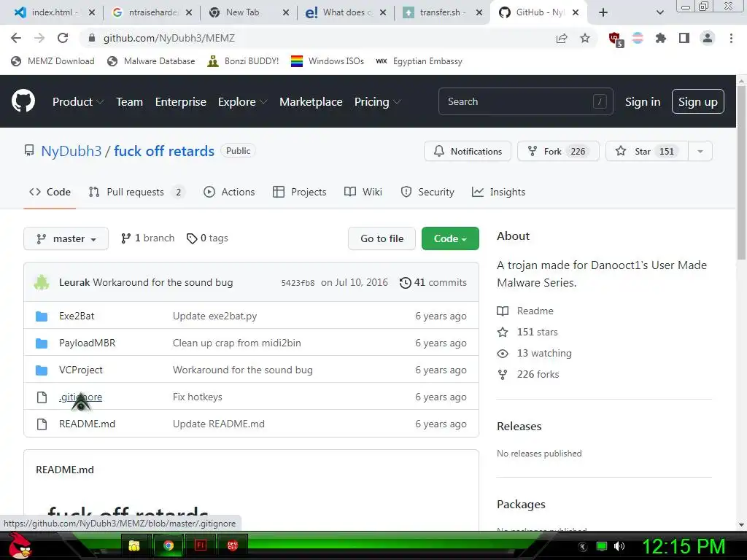Open the Bonzi BUDDY! bookmark
The height and width of the screenshot is (560, 747).
coord(243,61)
